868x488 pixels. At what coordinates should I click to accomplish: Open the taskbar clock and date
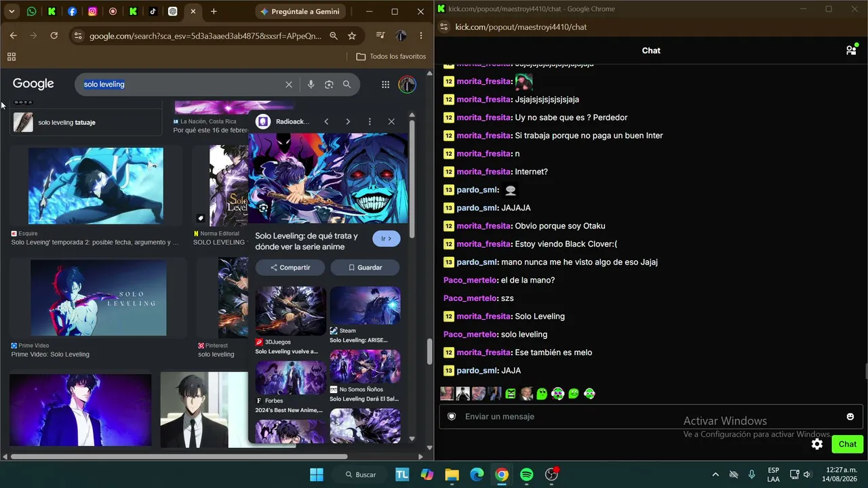(840, 474)
